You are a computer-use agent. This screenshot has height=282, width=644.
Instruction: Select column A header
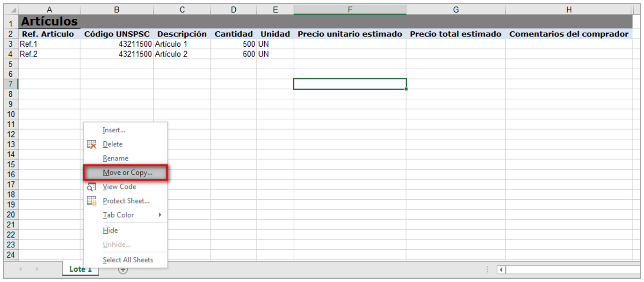point(49,9)
